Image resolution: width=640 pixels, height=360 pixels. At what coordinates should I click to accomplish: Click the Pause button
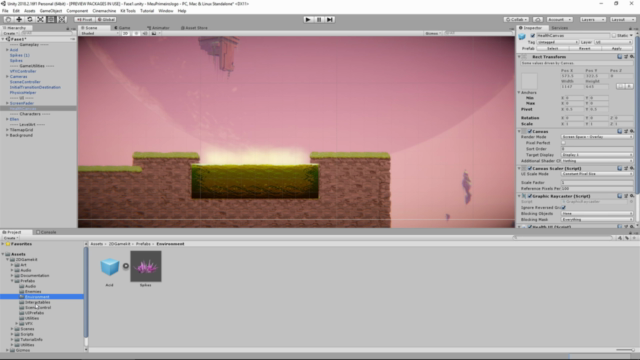pos(319,19)
